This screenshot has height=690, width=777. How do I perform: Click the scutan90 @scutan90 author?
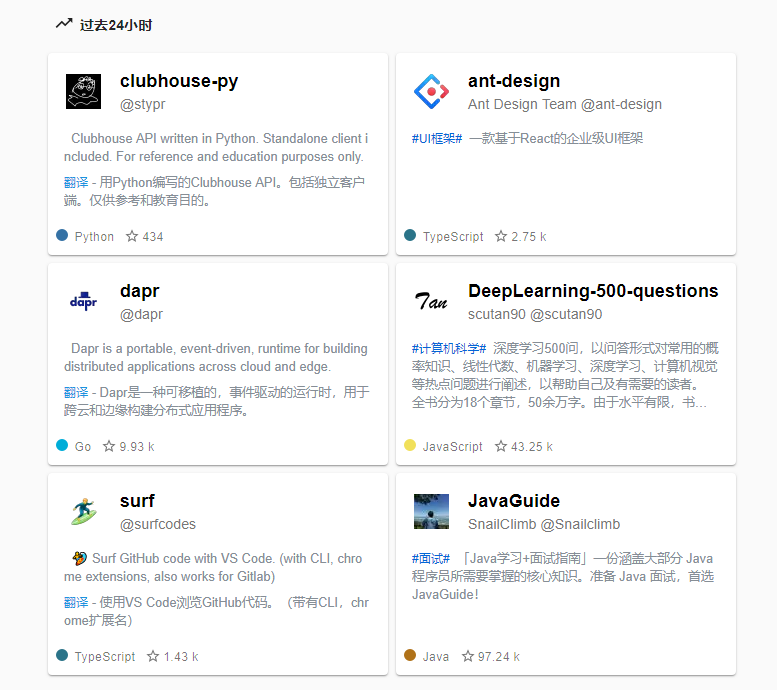click(535, 314)
